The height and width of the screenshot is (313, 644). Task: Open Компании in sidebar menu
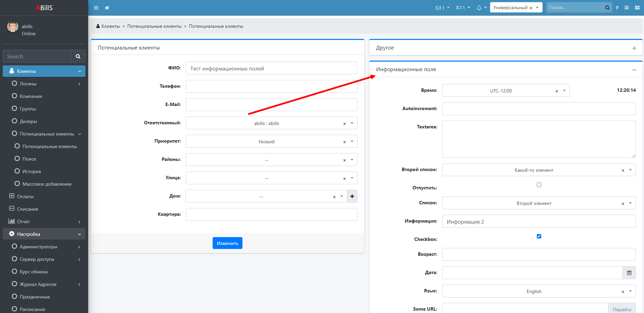(31, 96)
